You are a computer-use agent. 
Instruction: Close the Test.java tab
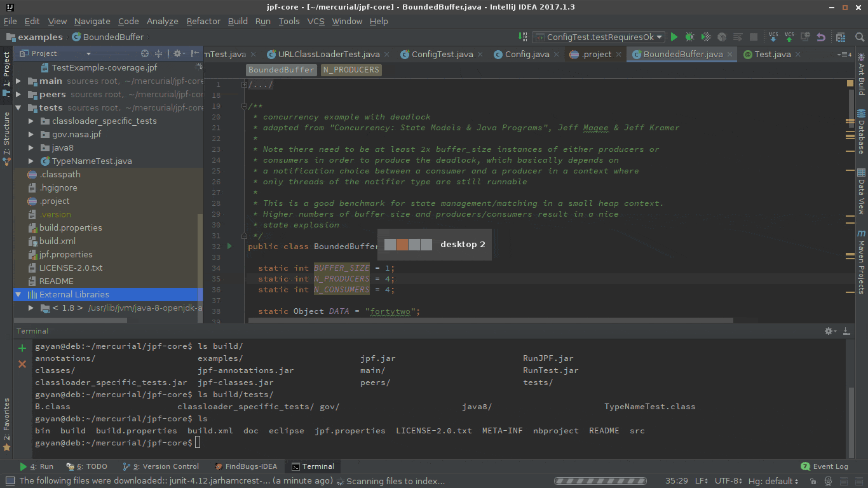798,55
